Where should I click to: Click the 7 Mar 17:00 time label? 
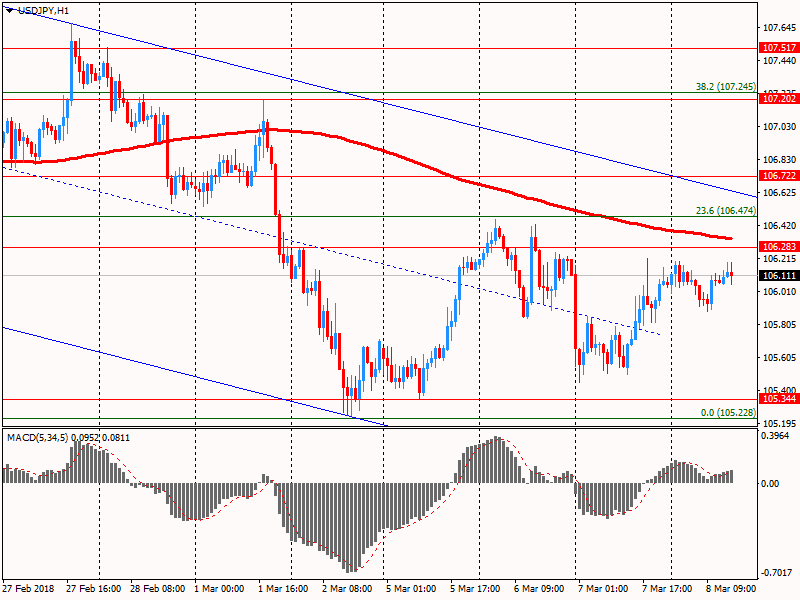[667, 588]
